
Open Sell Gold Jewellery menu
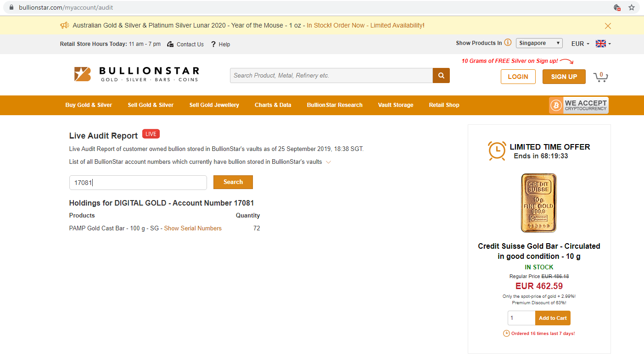(x=214, y=105)
